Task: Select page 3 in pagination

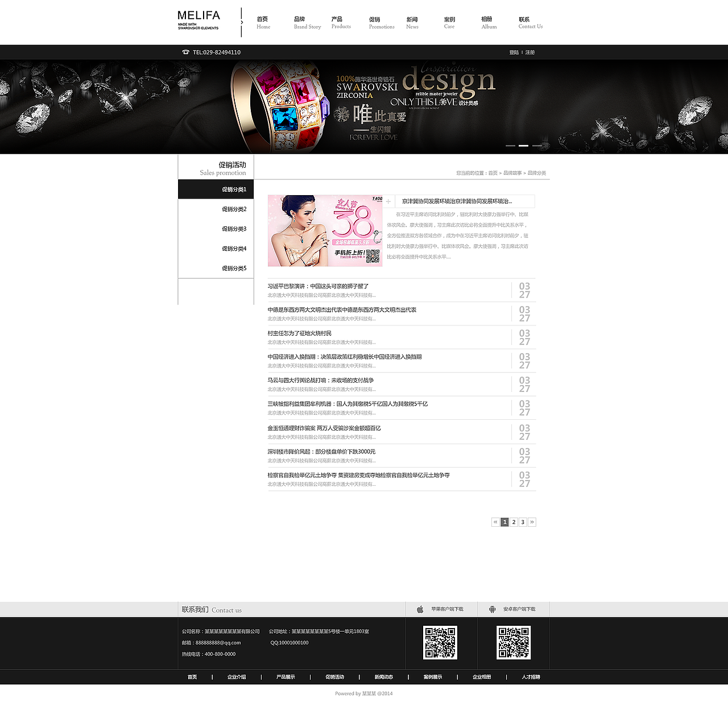Action: (x=523, y=522)
